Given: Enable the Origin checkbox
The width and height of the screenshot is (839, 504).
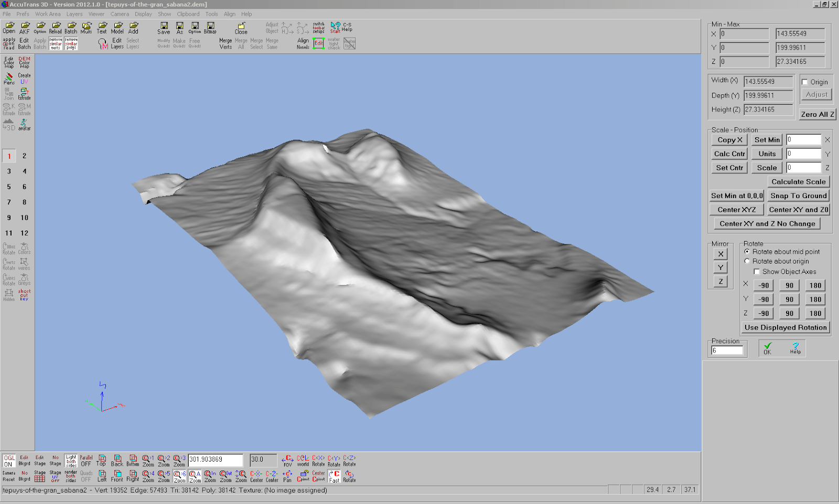Looking at the screenshot, I should (805, 82).
